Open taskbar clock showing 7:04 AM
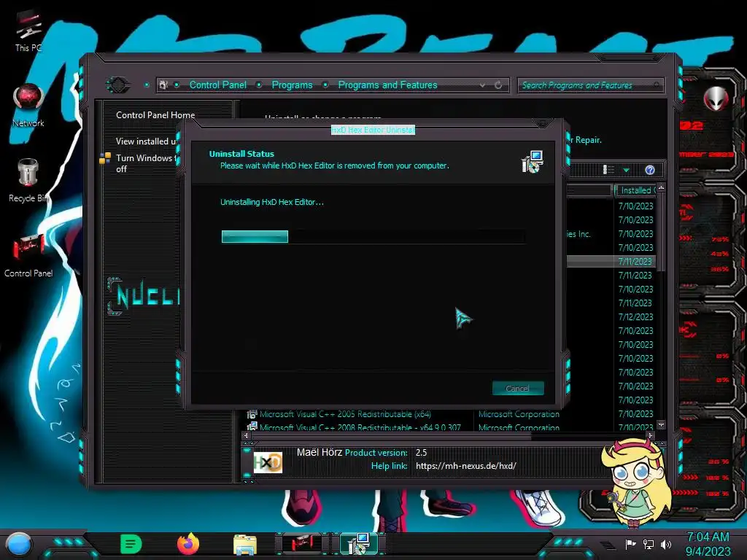Viewport: 747px width, 560px height. 708,544
